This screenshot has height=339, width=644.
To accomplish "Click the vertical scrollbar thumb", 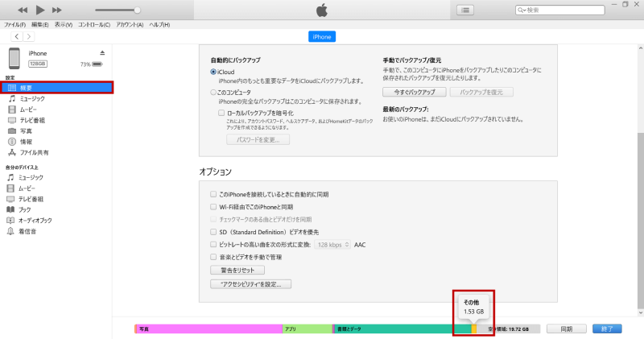I will coord(640,221).
